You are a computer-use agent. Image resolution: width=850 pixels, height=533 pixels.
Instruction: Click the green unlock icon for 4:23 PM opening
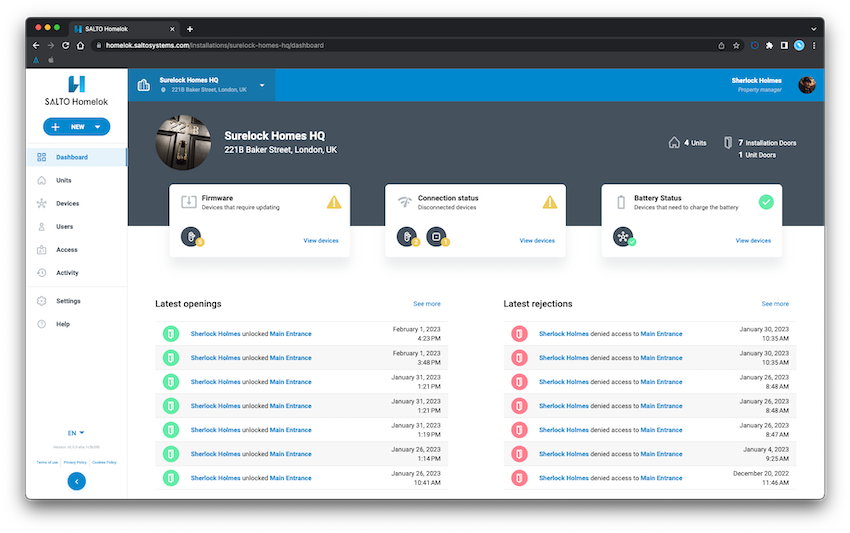(x=171, y=334)
